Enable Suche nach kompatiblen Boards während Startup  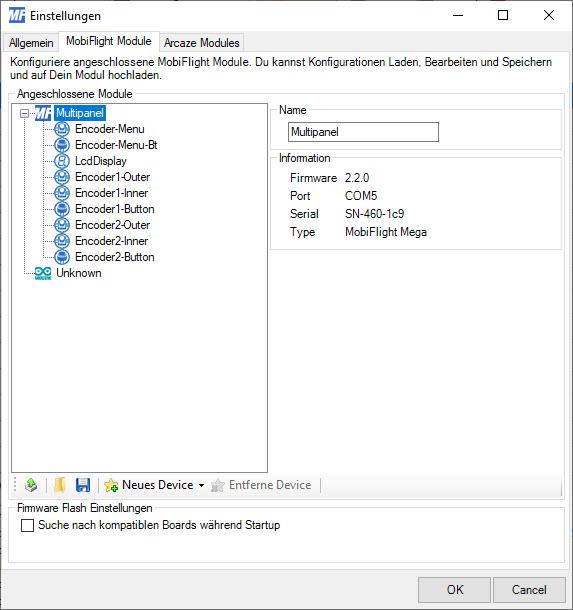27,525
